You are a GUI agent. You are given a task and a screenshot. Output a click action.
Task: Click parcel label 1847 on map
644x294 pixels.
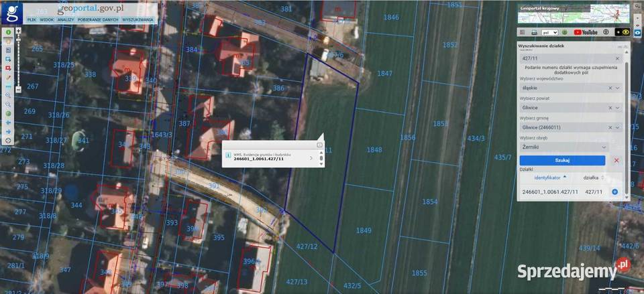click(x=384, y=74)
